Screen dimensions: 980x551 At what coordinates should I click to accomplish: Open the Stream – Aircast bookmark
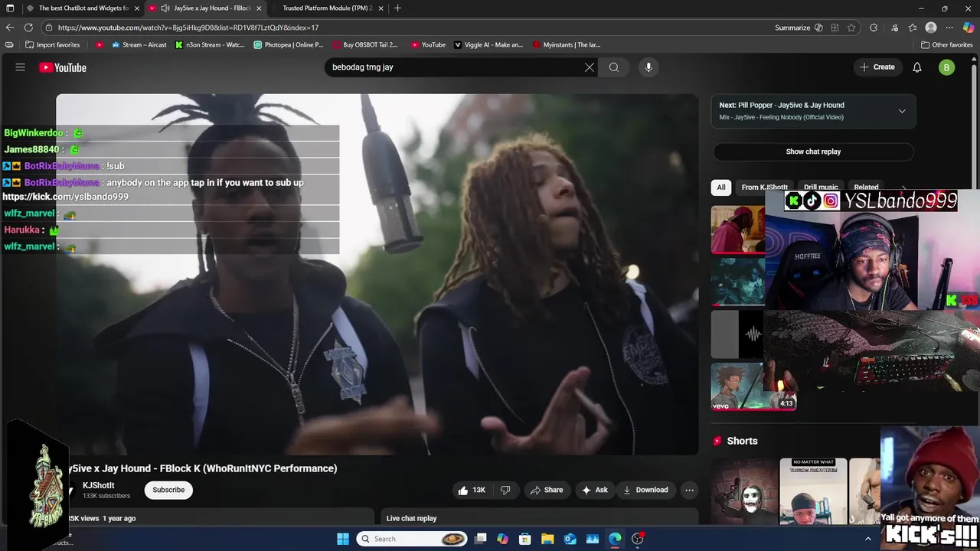pyautogui.click(x=139, y=45)
